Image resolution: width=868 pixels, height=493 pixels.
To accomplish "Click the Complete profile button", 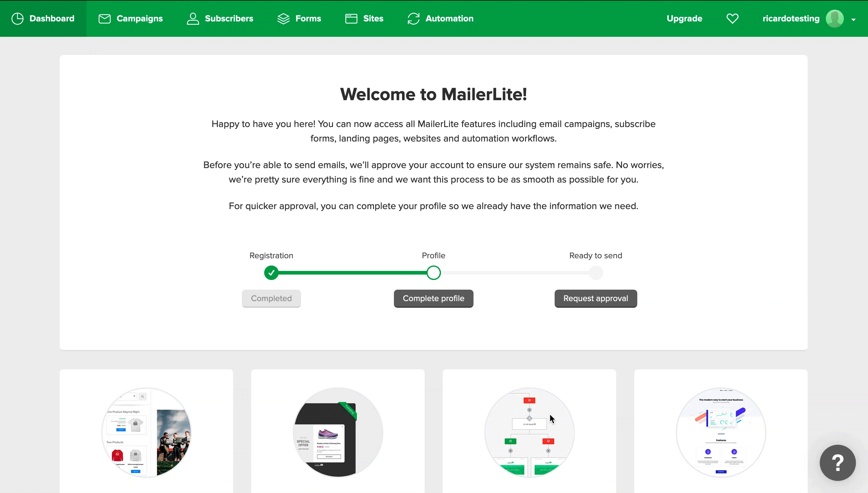I will coord(433,298).
